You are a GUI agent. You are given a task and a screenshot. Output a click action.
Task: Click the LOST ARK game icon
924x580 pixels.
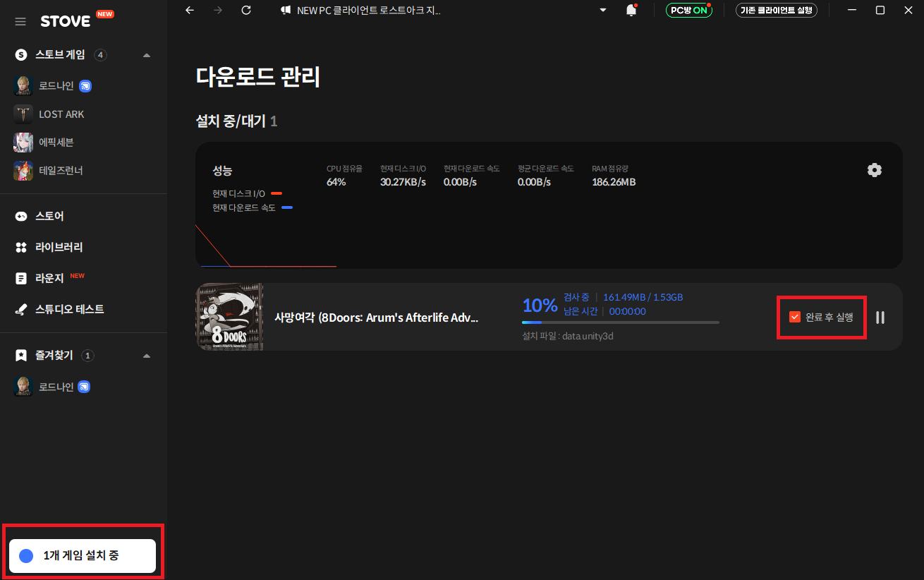click(23, 114)
